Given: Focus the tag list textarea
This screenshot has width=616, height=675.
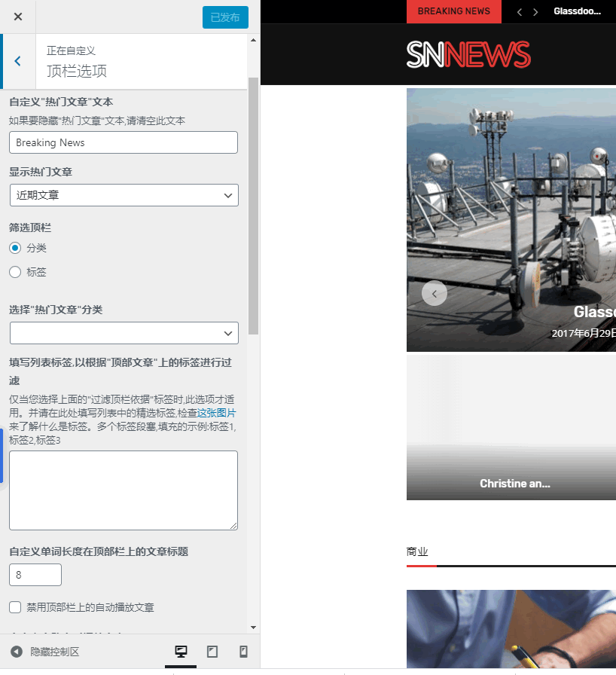Looking at the screenshot, I should pyautogui.click(x=124, y=490).
